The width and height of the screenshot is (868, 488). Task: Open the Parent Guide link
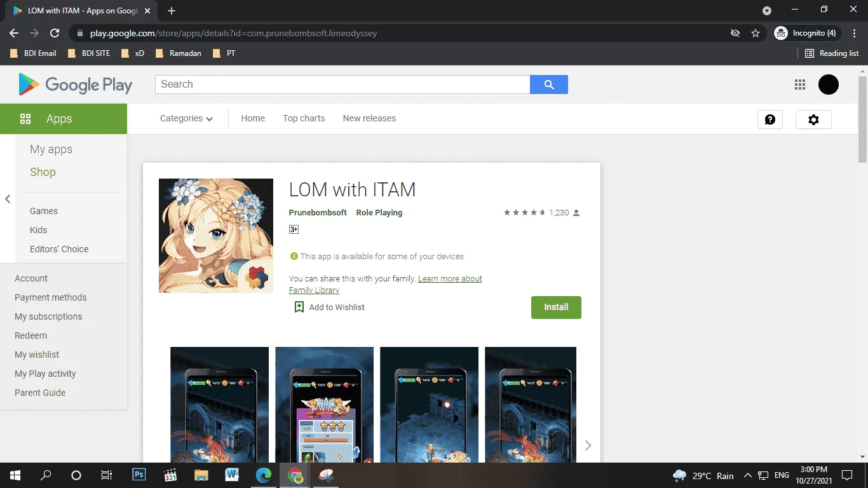click(40, 393)
